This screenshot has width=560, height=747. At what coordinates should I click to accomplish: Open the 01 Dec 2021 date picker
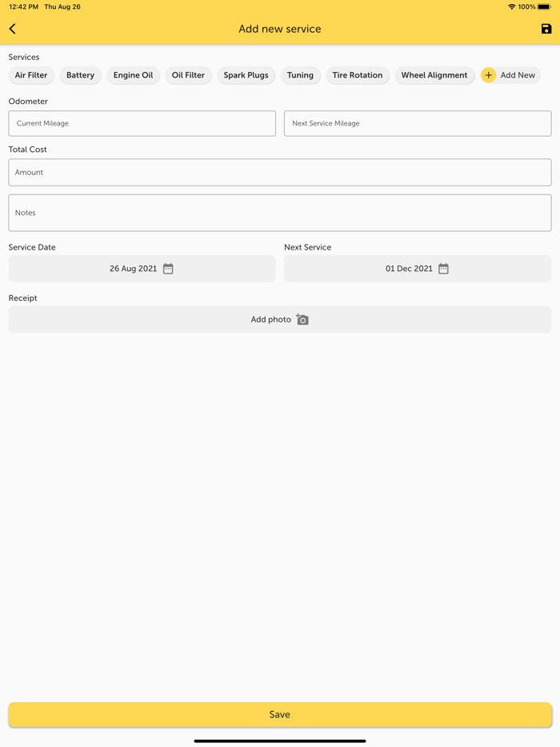pyautogui.click(x=409, y=269)
